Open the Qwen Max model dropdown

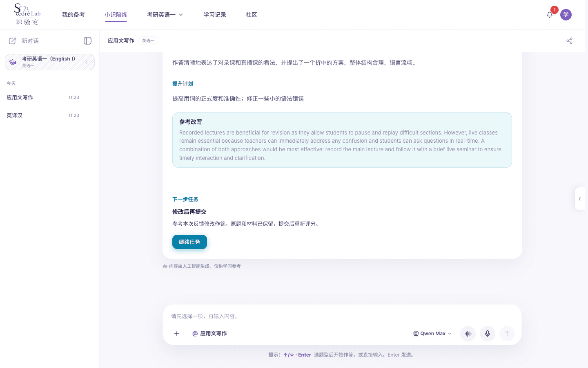tap(432, 334)
